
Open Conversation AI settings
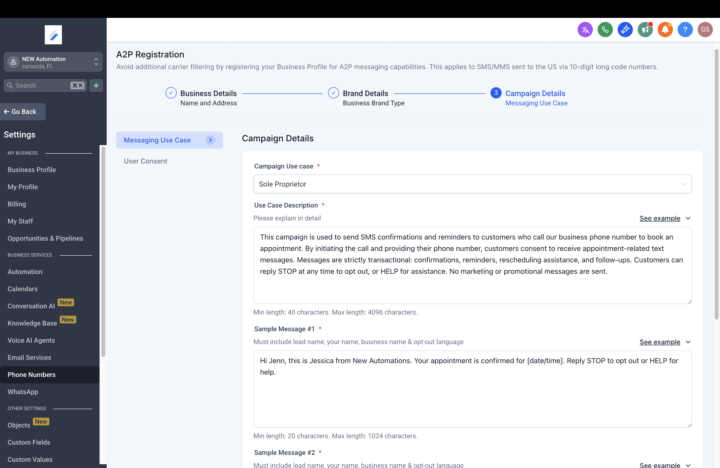tap(31, 306)
